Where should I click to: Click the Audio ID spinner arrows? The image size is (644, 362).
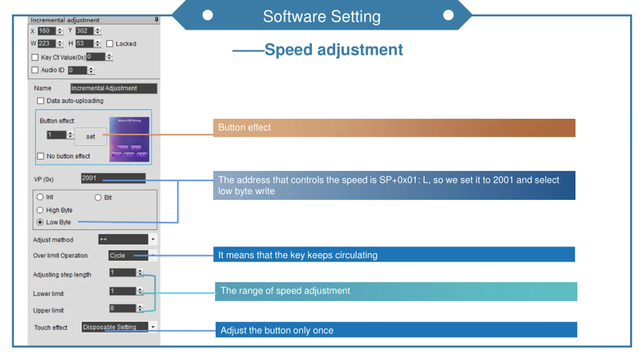tap(91, 70)
